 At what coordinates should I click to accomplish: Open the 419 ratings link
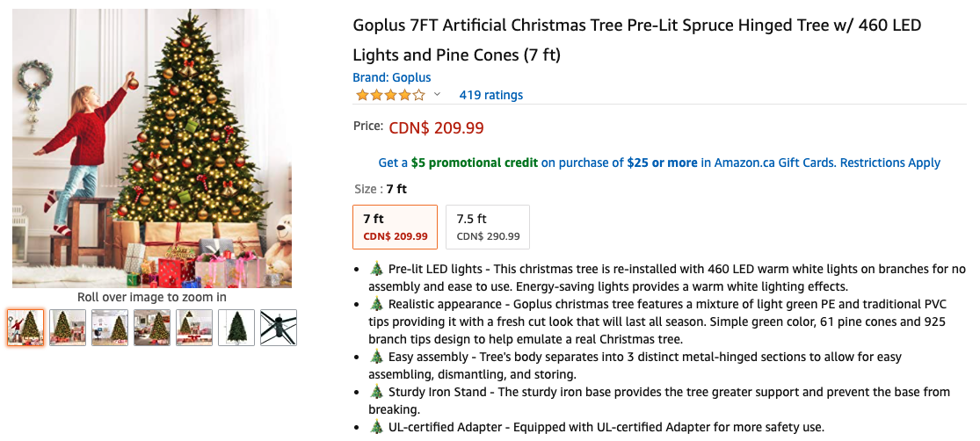tap(490, 95)
